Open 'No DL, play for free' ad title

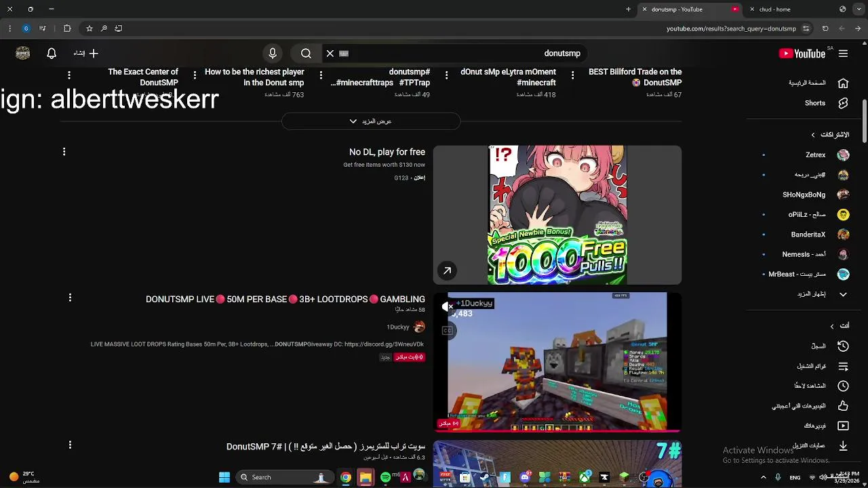pos(387,152)
